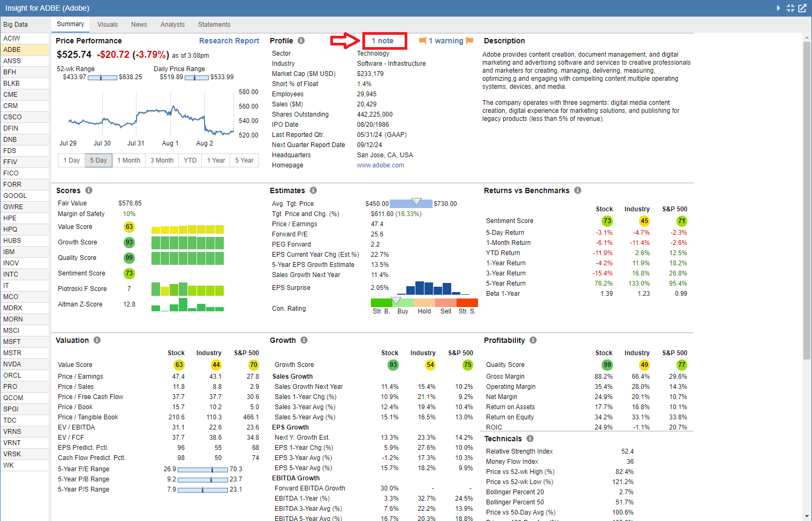Select MSFT in the ticker list
The width and height of the screenshot is (812, 521).
coord(25,342)
